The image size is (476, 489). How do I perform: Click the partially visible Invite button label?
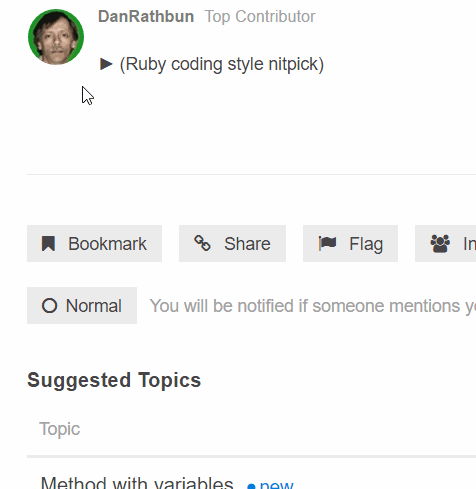tap(469, 244)
